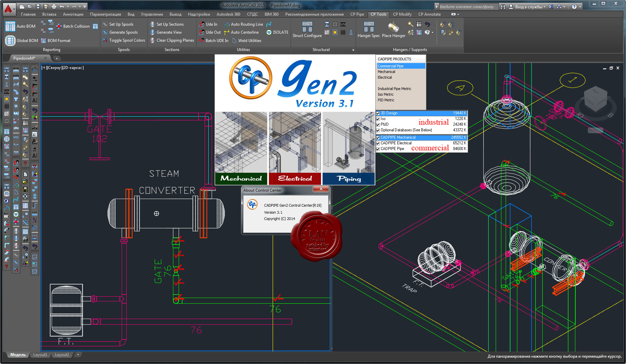
Task: Toggle the 3D Design checkbox
Action: pos(378,113)
